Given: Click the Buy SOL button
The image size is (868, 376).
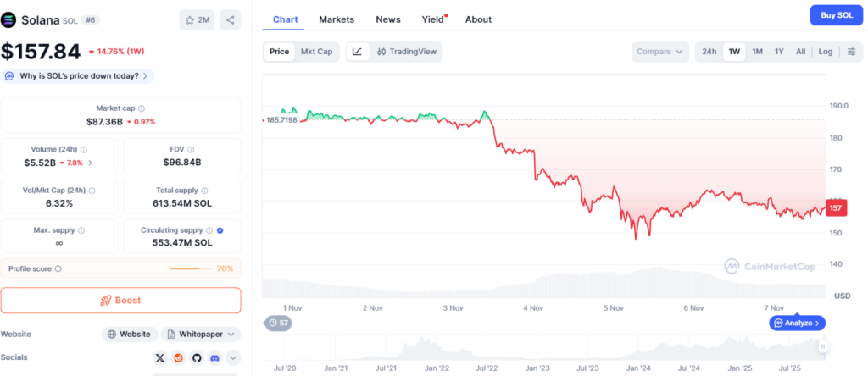Looking at the screenshot, I should pos(834,15).
